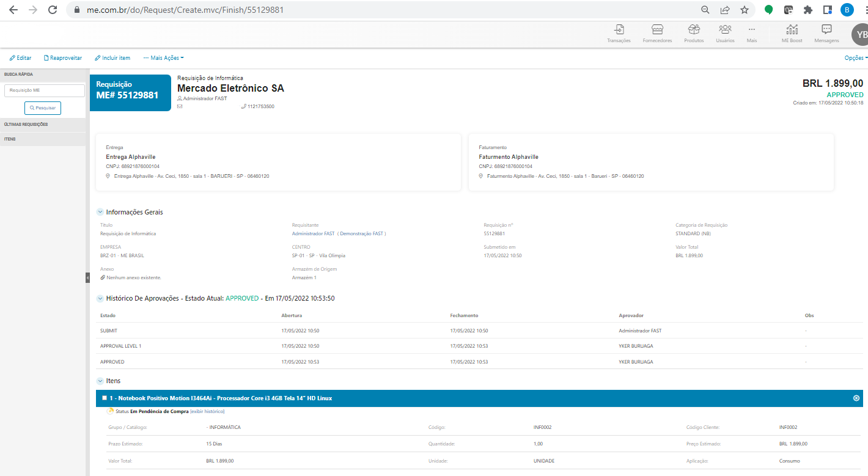Image resolution: width=868 pixels, height=476 pixels.
Task: Open the Mais menu with dots
Action: (752, 34)
